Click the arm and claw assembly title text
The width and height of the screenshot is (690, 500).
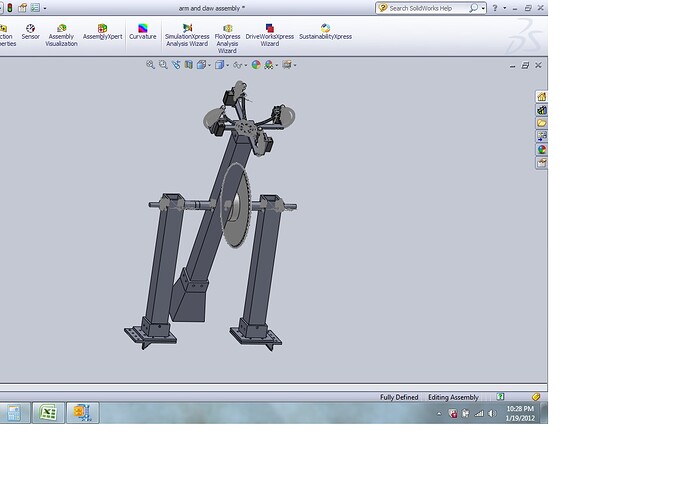(x=212, y=8)
